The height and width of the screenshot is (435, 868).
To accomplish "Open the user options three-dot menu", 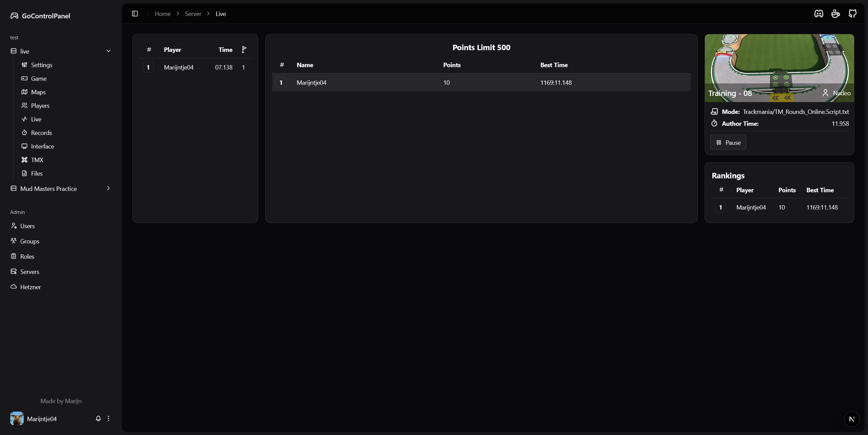I will [x=108, y=418].
